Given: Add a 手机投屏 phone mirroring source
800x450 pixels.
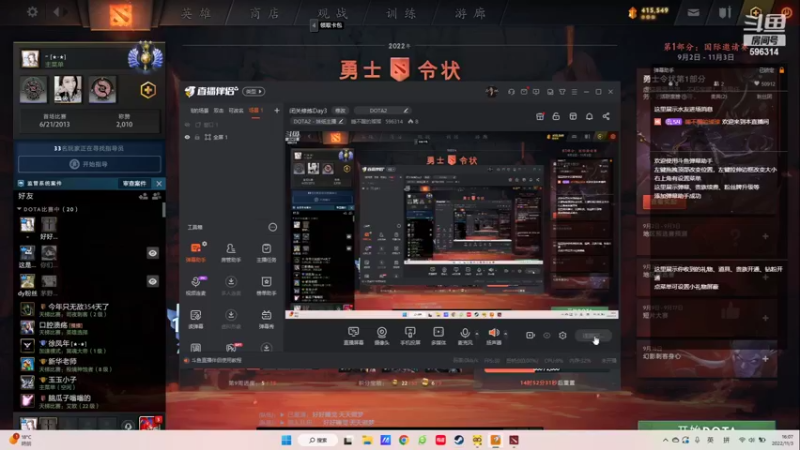Looking at the screenshot, I should (x=410, y=336).
